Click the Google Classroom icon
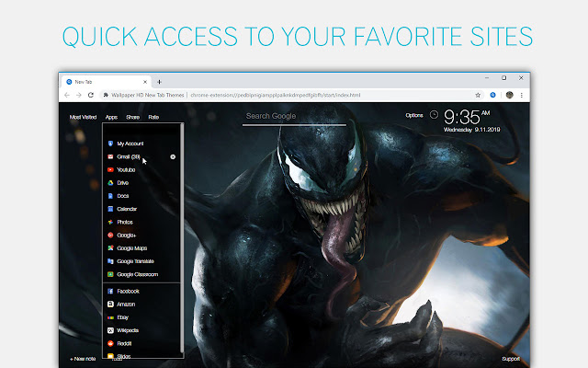The height and width of the screenshot is (368, 588). click(110, 274)
